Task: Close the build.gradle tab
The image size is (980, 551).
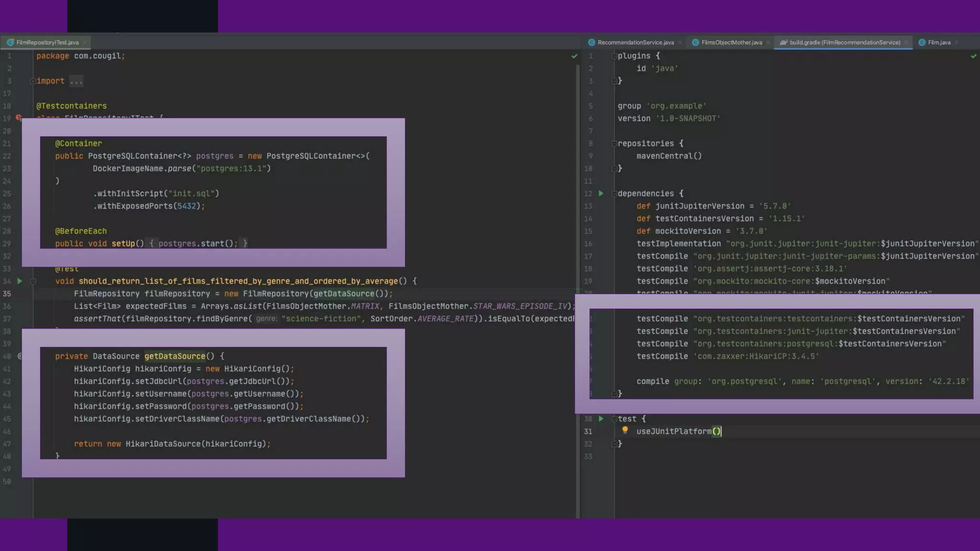Action: point(906,43)
